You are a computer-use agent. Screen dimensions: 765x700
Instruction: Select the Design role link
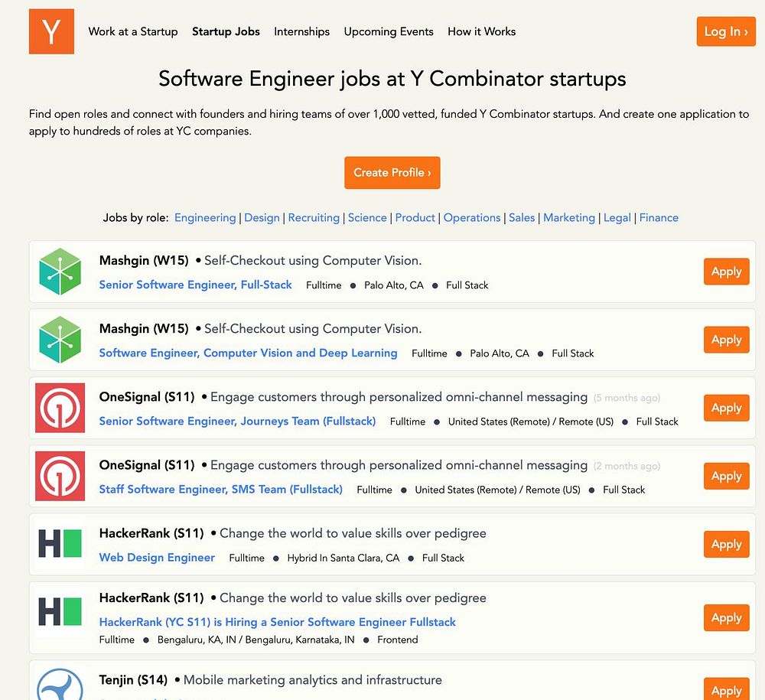pos(262,217)
